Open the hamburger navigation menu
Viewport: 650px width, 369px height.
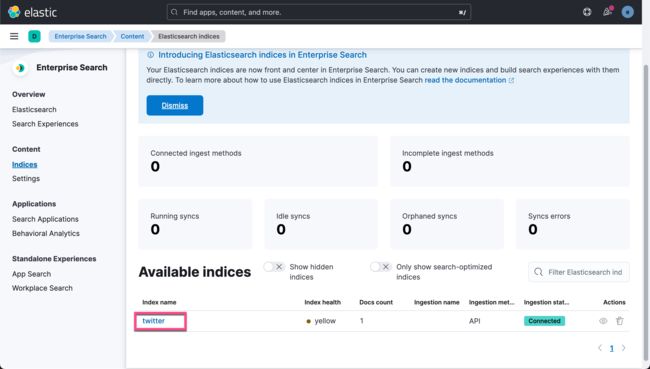point(14,36)
